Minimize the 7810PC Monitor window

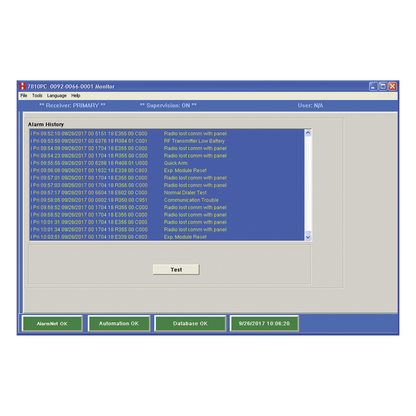tap(373, 86)
